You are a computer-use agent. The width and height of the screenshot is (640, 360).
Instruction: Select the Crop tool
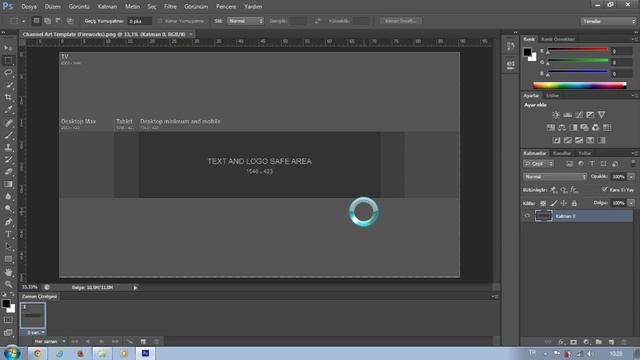click(x=8, y=98)
